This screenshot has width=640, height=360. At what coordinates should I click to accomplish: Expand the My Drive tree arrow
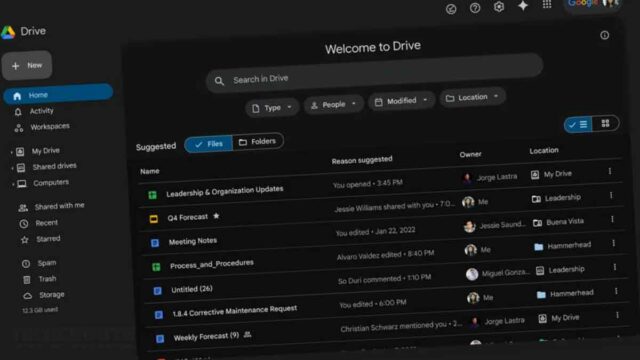(x=11, y=153)
